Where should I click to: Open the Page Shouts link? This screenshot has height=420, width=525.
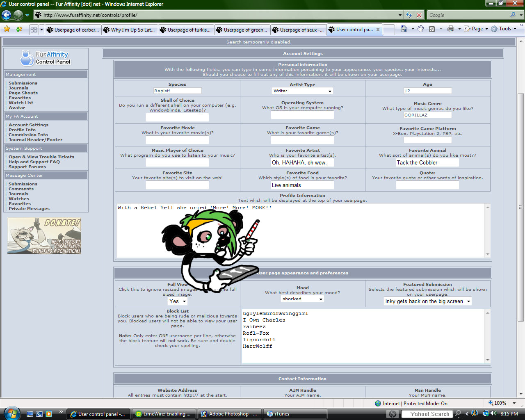point(23,93)
